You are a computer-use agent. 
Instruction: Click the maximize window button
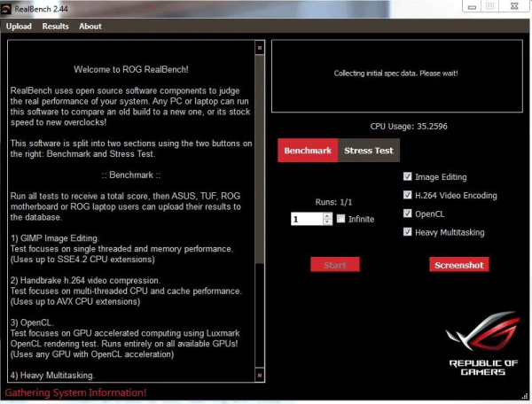(489, 6)
